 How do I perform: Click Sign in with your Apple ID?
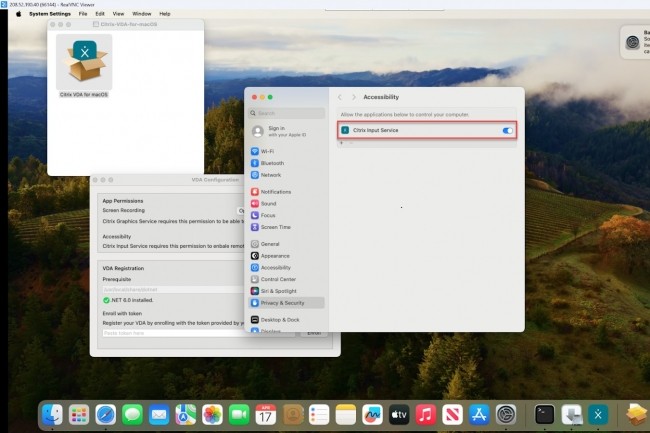coord(286,131)
